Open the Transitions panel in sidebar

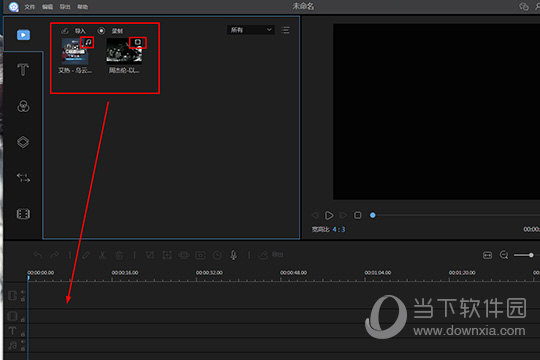(23, 178)
